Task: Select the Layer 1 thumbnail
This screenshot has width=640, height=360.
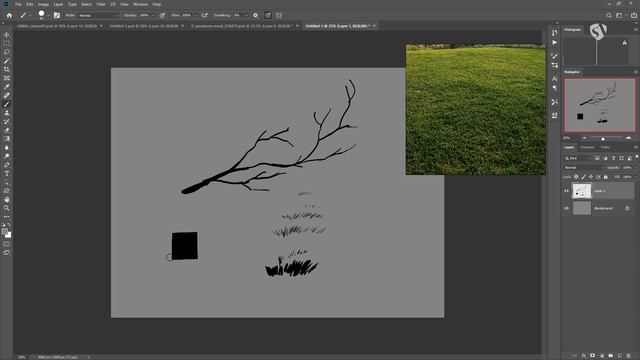Action: [x=582, y=191]
